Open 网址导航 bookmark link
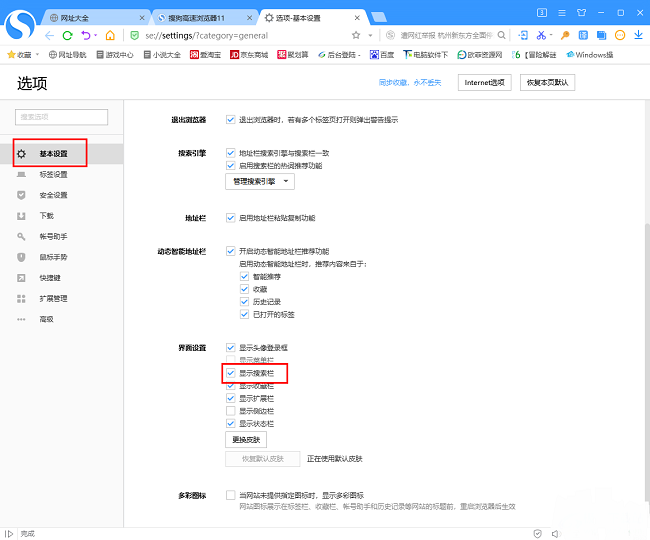The height and width of the screenshot is (540, 650). pyautogui.click(x=68, y=55)
